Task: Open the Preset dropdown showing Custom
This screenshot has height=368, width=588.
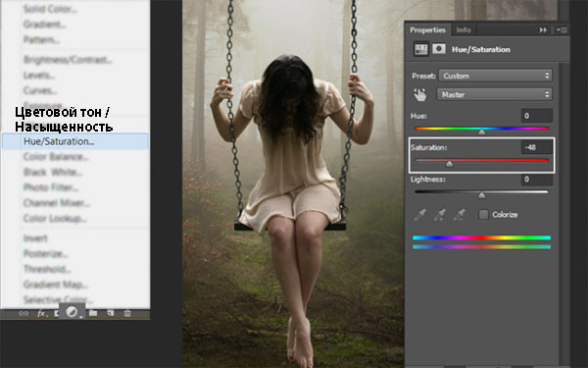Action: click(495, 76)
